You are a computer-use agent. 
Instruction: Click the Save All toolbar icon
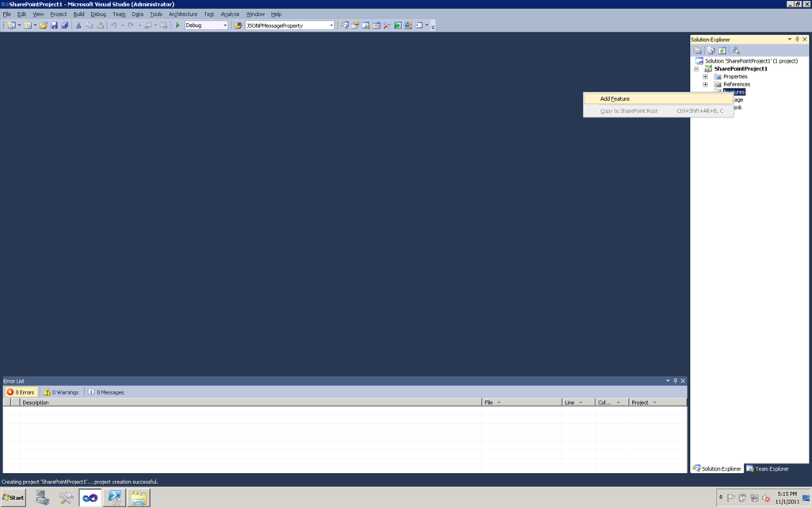pyautogui.click(x=65, y=25)
